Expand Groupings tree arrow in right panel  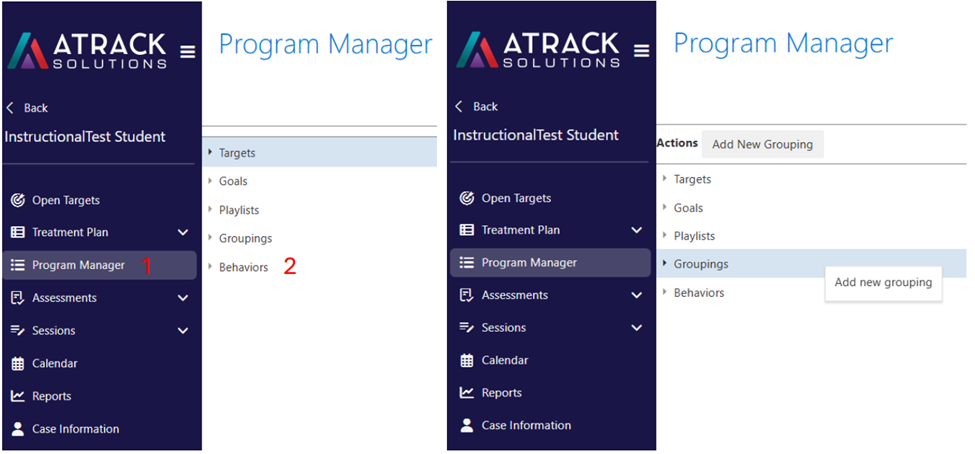(665, 264)
